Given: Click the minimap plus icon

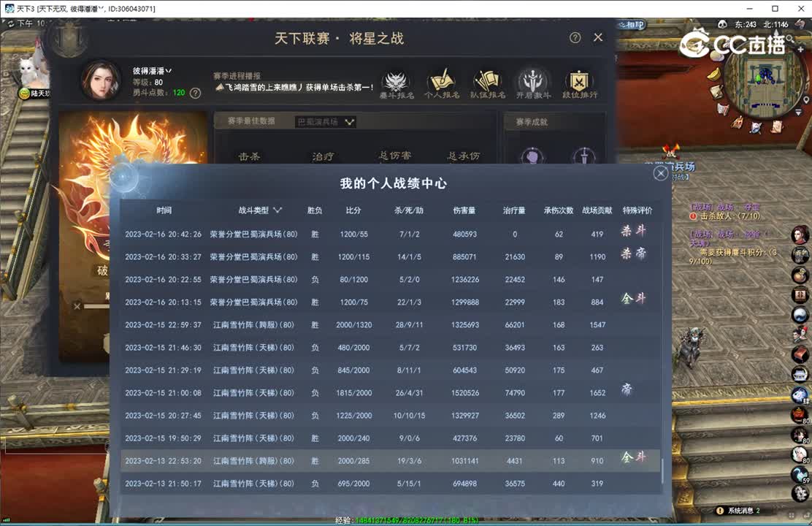Looking at the screenshot, I should (x=800, y=49).
